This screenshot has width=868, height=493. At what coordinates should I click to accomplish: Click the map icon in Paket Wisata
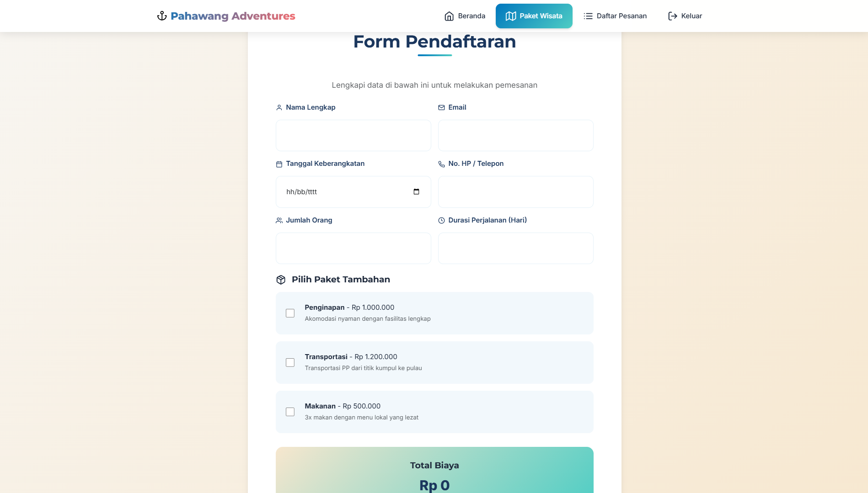pyautogui.click(x=511, y=16)
